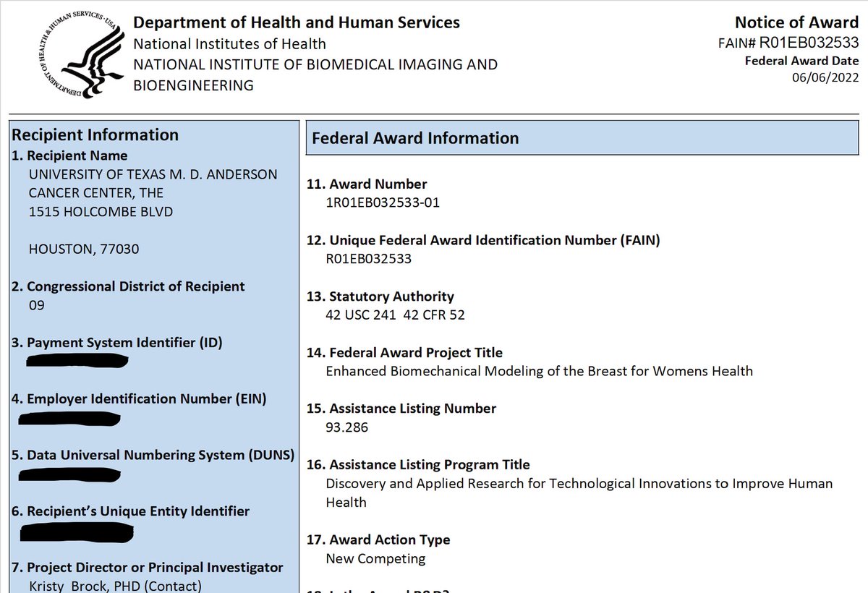Click '12. Unique Federal Award Identification Number (FAIN)'

point(484,240)
